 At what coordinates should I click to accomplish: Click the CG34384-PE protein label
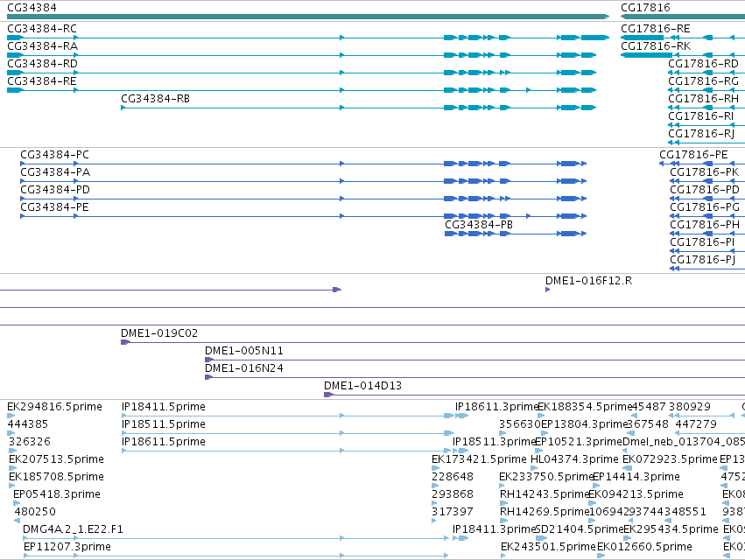click(54, 207)
